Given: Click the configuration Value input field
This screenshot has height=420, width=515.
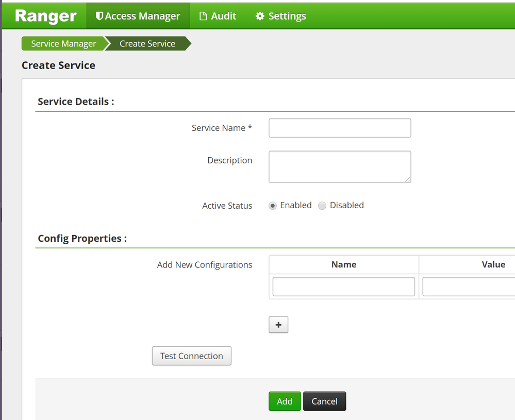Looking at the screenshot, I should click(x=469, y=287).
